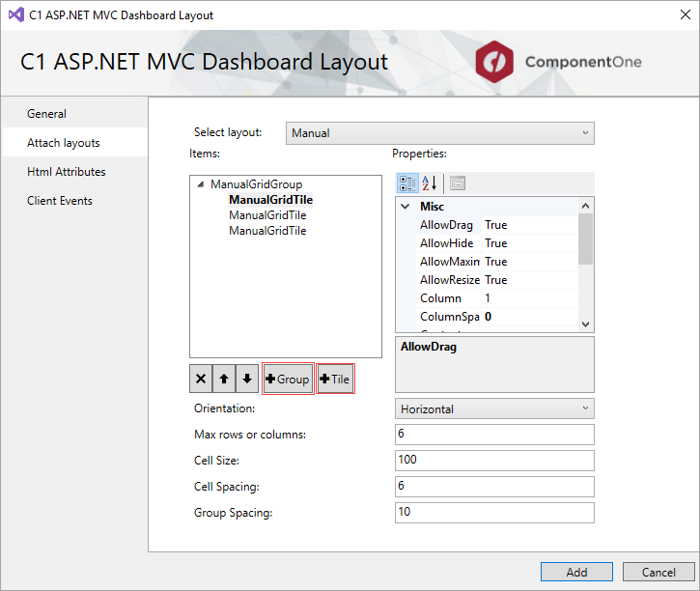Open the Html Attributes section

75,172
